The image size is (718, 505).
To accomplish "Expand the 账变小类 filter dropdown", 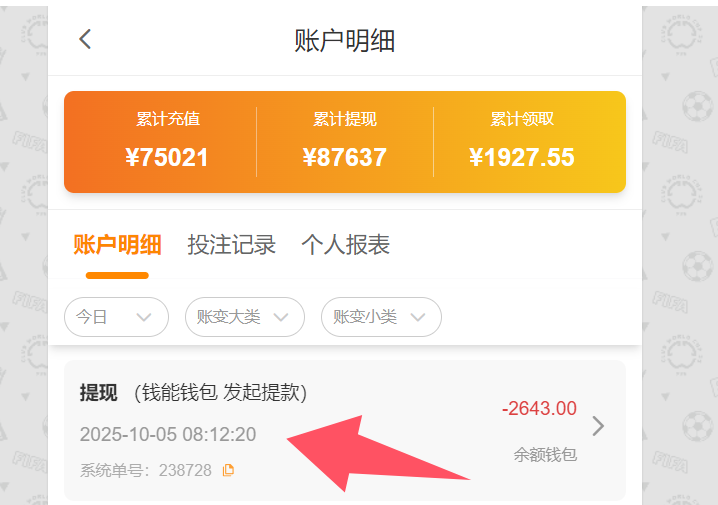I will coord(380,317).
